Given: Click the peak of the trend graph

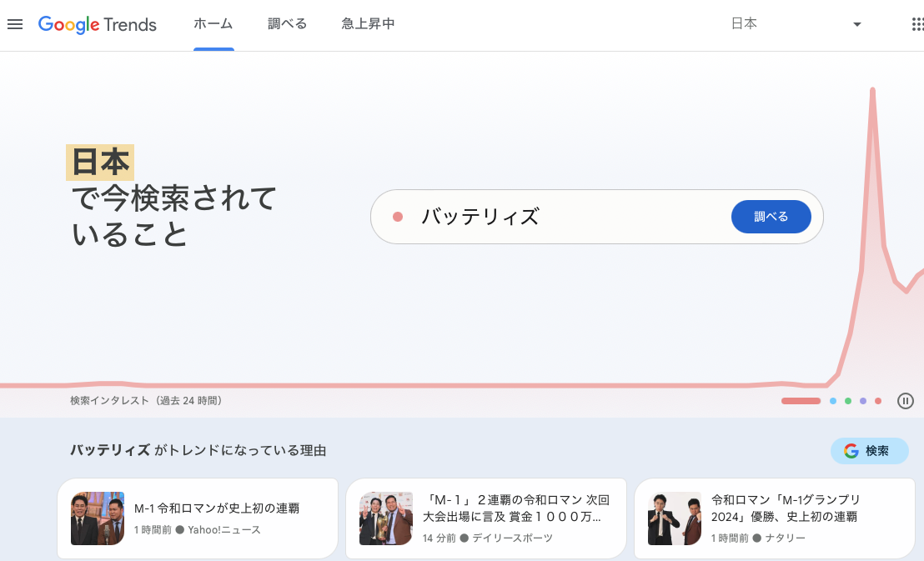Looking at the screenshot, I should click(872, 90).
